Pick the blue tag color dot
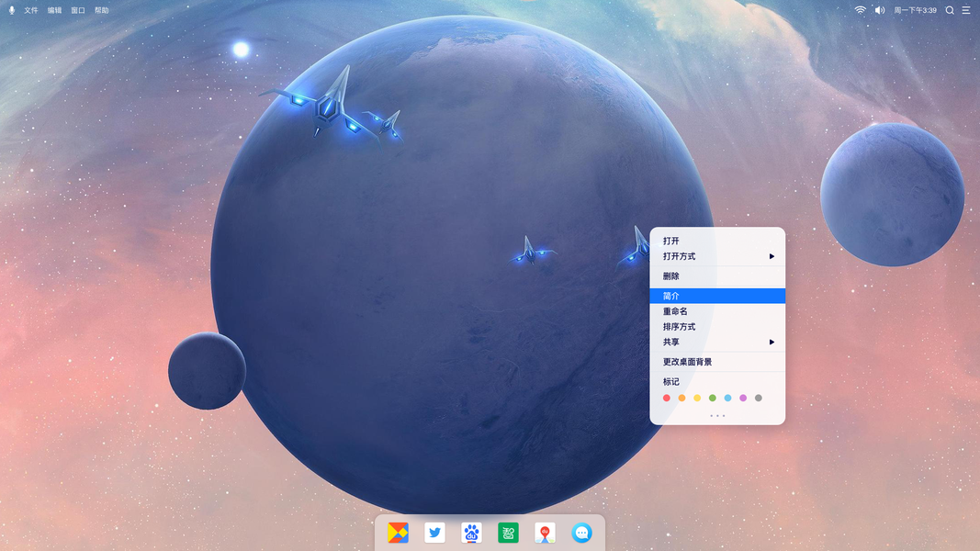 coord(727,398)
